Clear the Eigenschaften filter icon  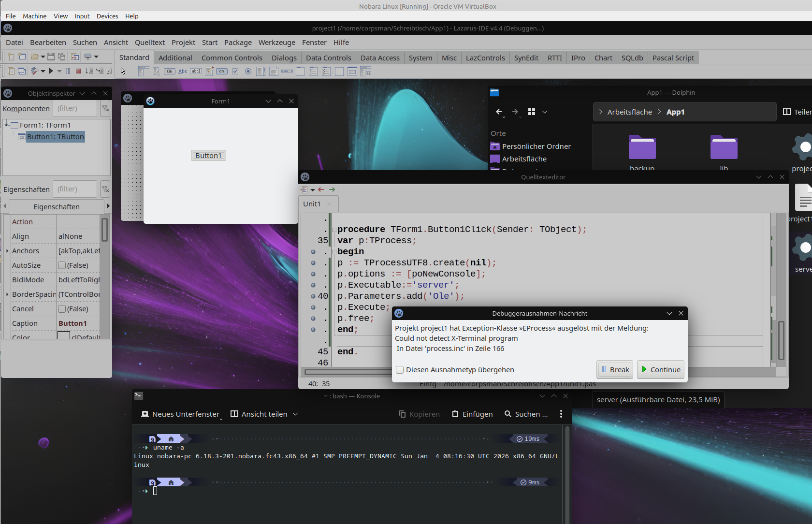105,189
